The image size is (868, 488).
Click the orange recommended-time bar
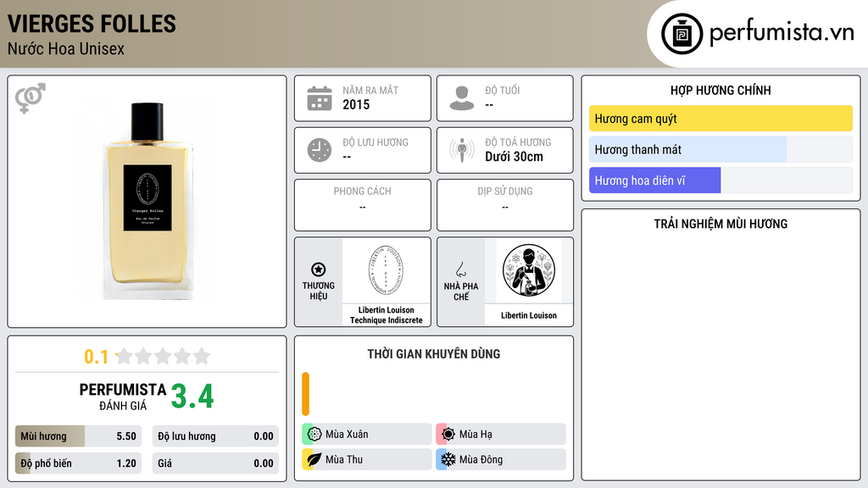305,394
